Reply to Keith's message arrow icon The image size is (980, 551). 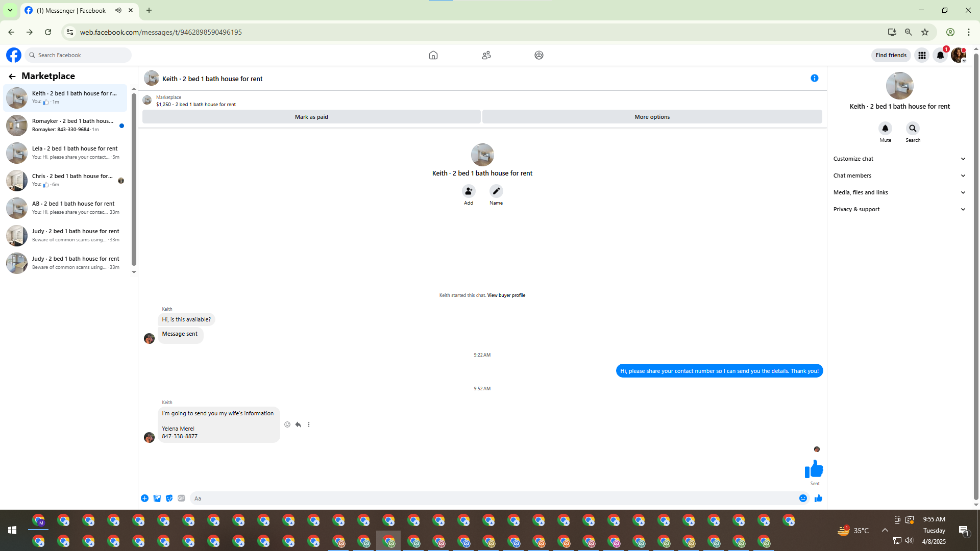tap(298, 424)
